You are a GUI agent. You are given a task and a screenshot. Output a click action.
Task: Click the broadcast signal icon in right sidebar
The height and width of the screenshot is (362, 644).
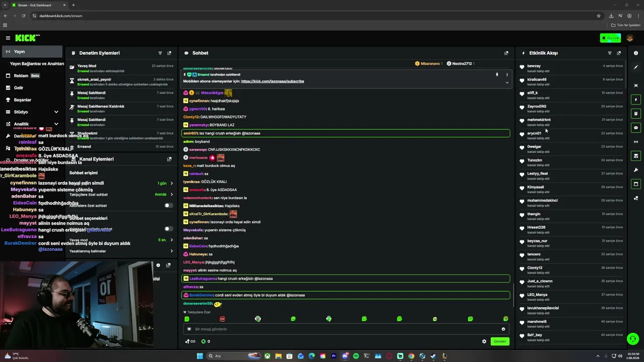coord(636,142)
